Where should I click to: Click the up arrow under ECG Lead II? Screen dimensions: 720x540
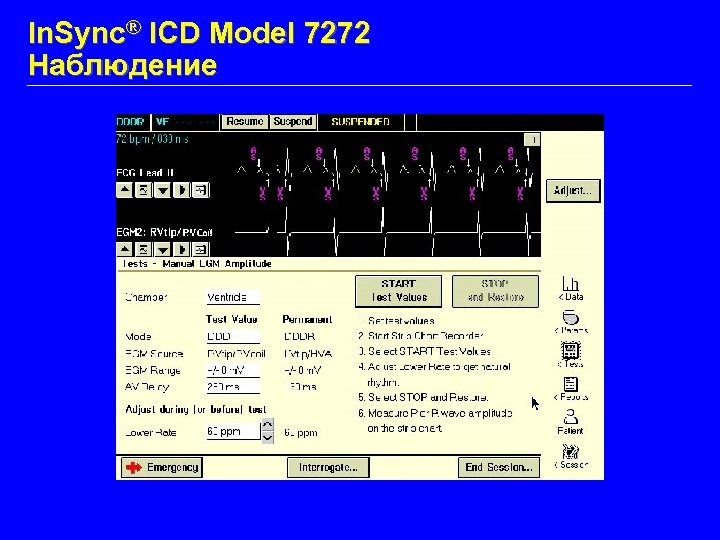pyautogui.click(x=124, y=190)
